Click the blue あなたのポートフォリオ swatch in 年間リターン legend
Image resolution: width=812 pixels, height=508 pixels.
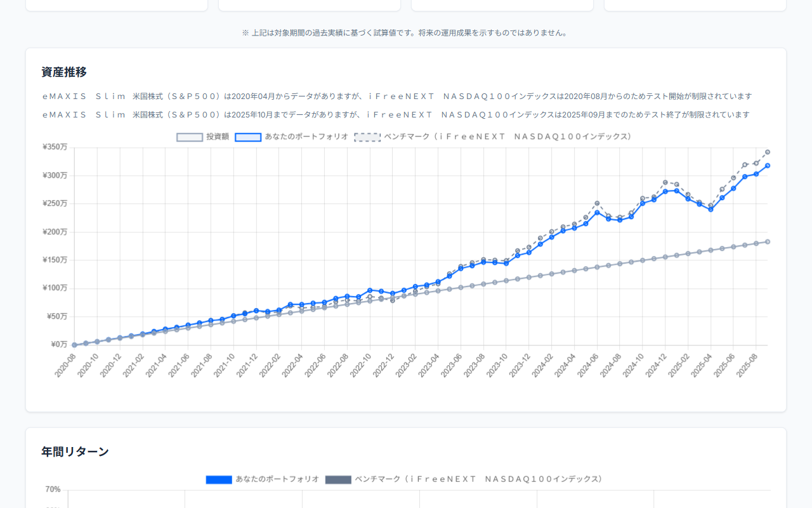(x=218, y=479)
